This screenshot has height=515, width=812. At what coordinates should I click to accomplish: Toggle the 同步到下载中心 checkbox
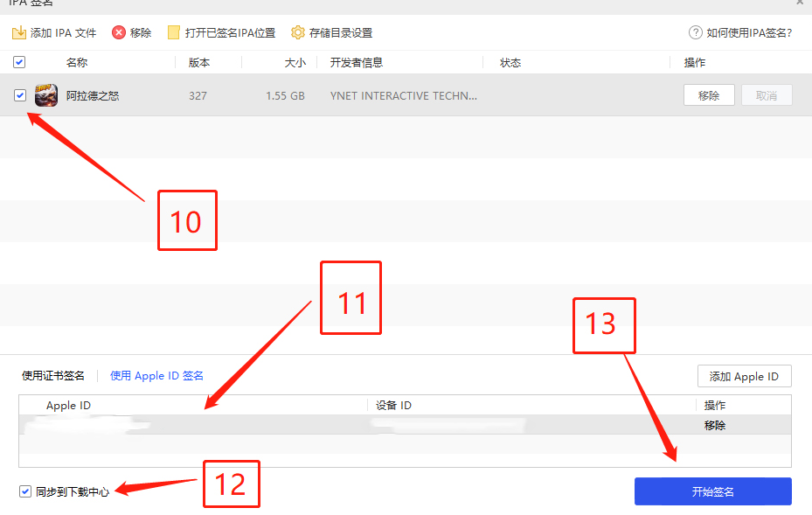pyautogui.click(x=25, y=491)
